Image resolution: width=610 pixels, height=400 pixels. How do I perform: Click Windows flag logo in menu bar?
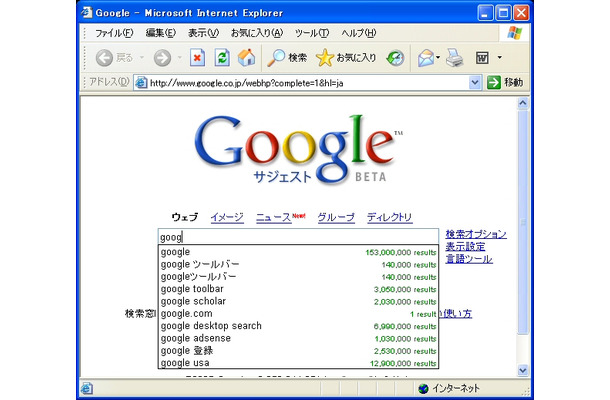515,33
